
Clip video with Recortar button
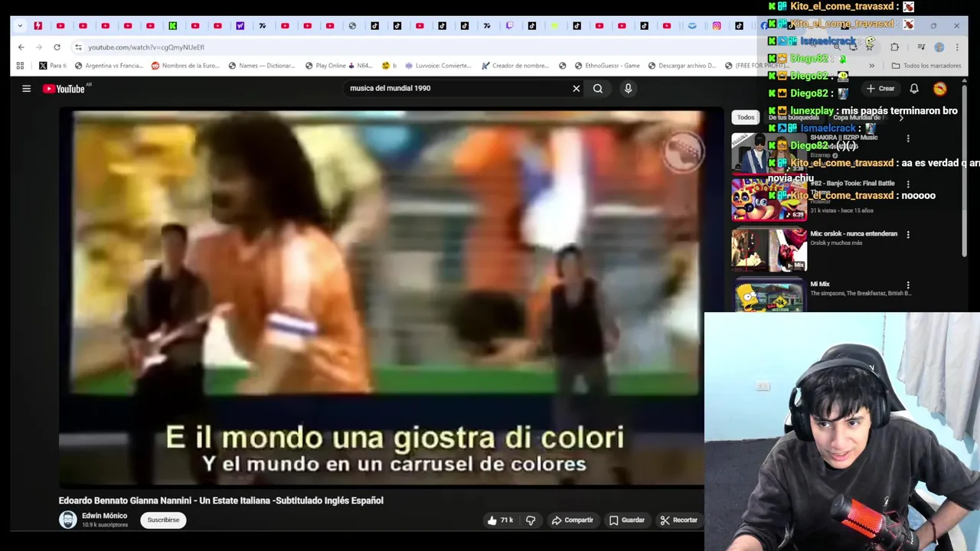click(679, 520)
